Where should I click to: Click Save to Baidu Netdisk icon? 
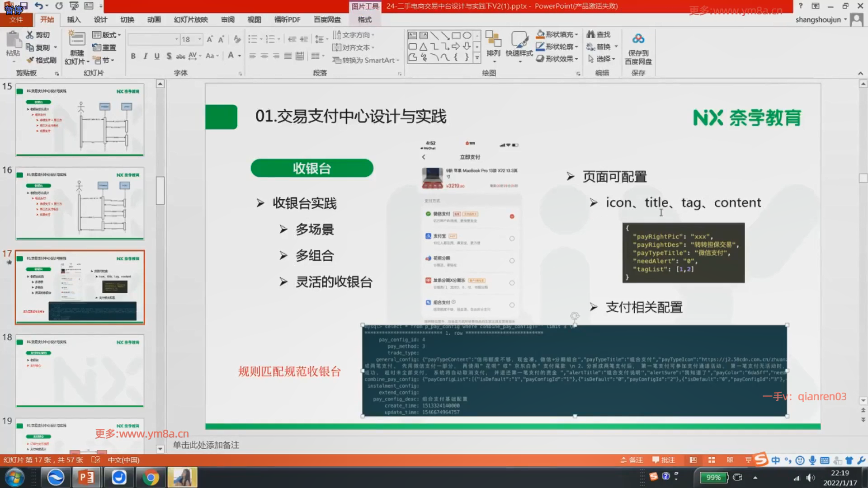pyautogui.click(x=638, y=40)
